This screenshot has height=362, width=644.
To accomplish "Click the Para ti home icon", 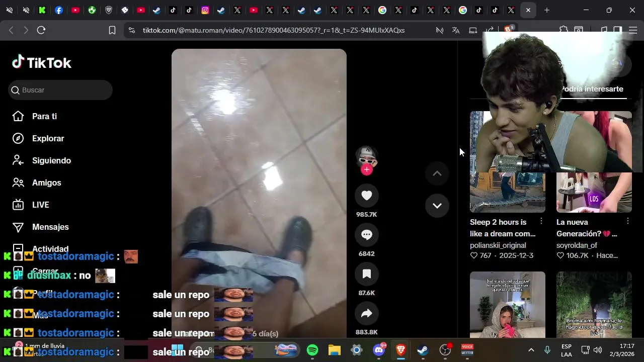I will [x=18, y=116].
